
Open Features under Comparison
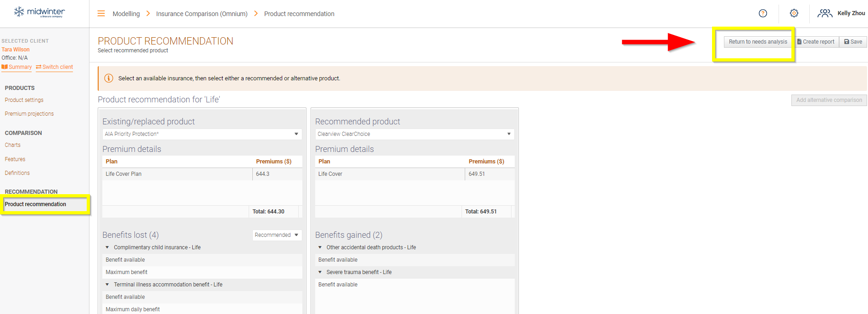15,159
